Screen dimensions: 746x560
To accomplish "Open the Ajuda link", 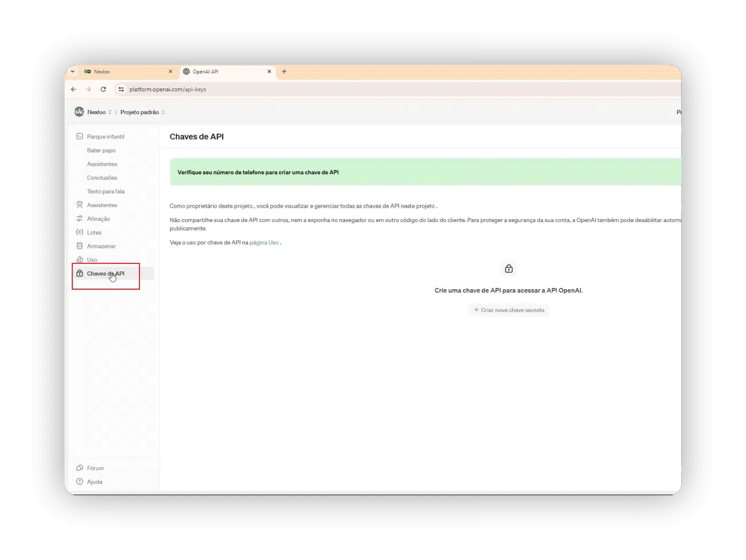I will coord(95,482).
